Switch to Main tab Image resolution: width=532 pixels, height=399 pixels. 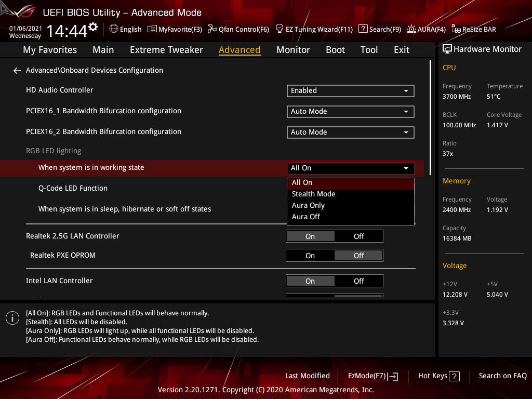pyautogui.click(x=103, y=50)
